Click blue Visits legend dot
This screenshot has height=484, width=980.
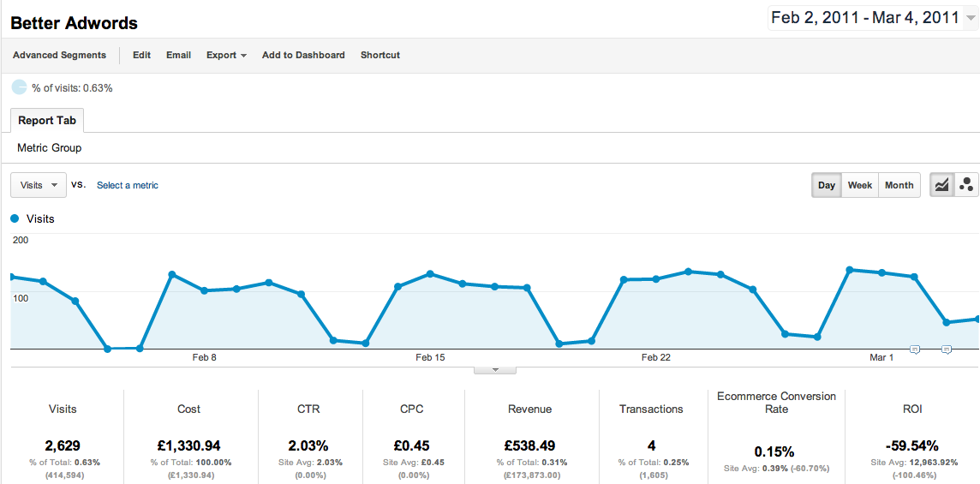tap(15, 218)
